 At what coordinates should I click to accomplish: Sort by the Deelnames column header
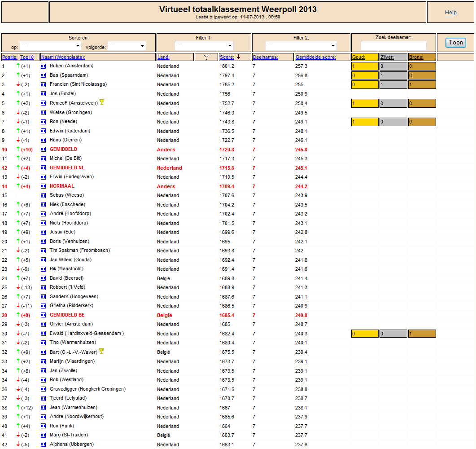(265, 57)
